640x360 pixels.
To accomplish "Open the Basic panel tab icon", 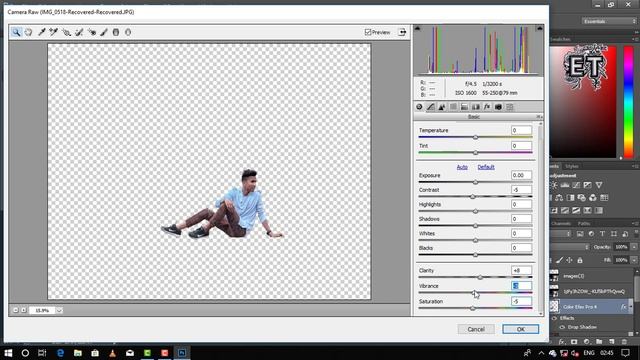I will click(x=419, y=107).
